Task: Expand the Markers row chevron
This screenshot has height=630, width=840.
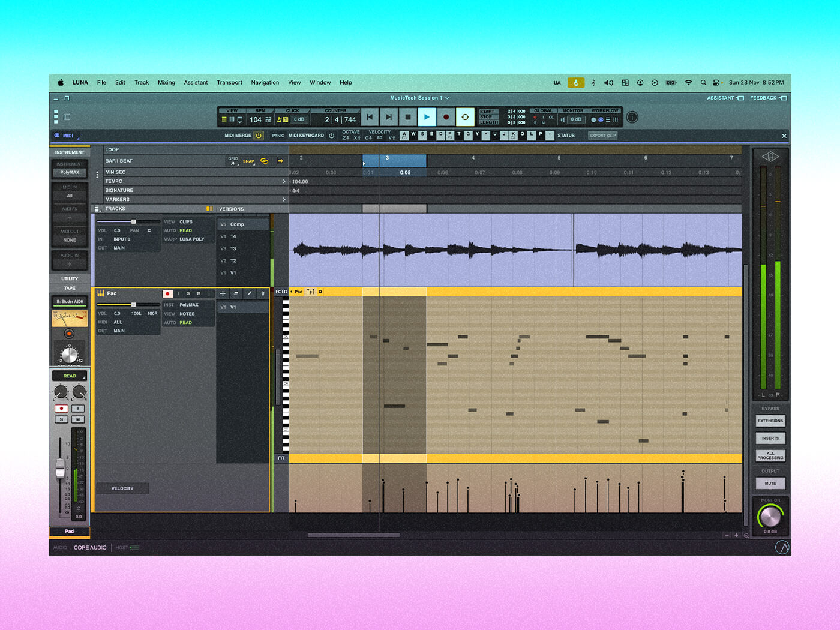Action: click(284, 199)
